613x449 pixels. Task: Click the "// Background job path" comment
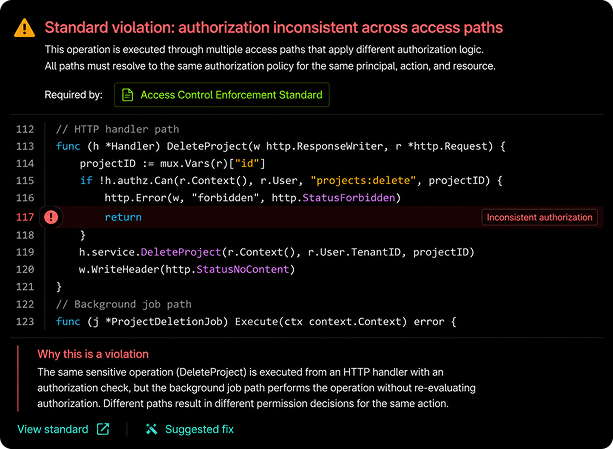coord(124,304)
